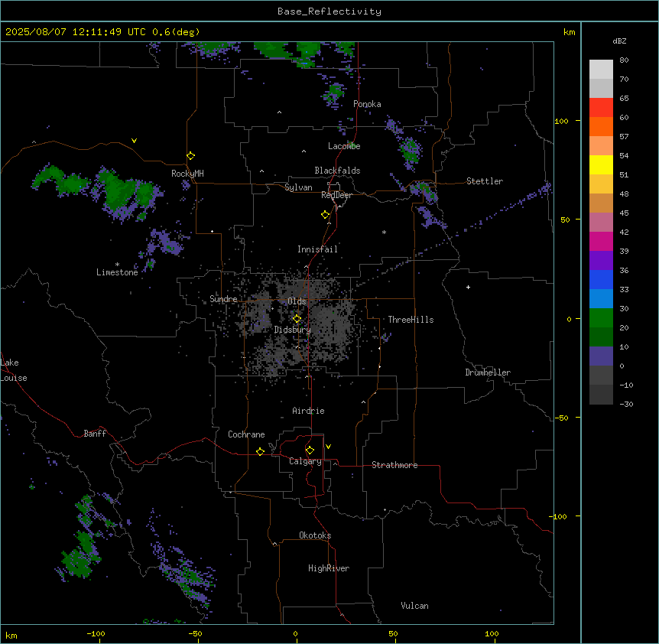Pick the purple 36-39 dBZ legend swatch
Screen dimensions: 659x644
[x=601, y=261]
